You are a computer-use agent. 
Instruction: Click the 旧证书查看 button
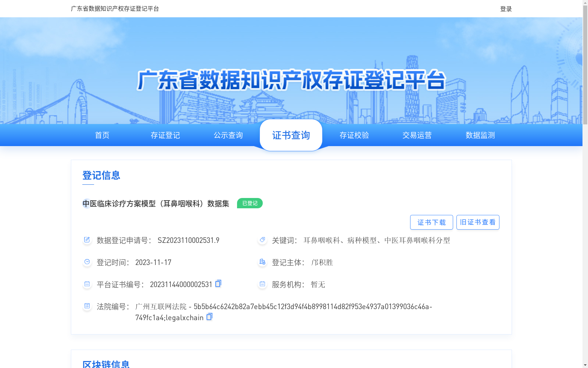pyautogui.click(x=478, y=222)
